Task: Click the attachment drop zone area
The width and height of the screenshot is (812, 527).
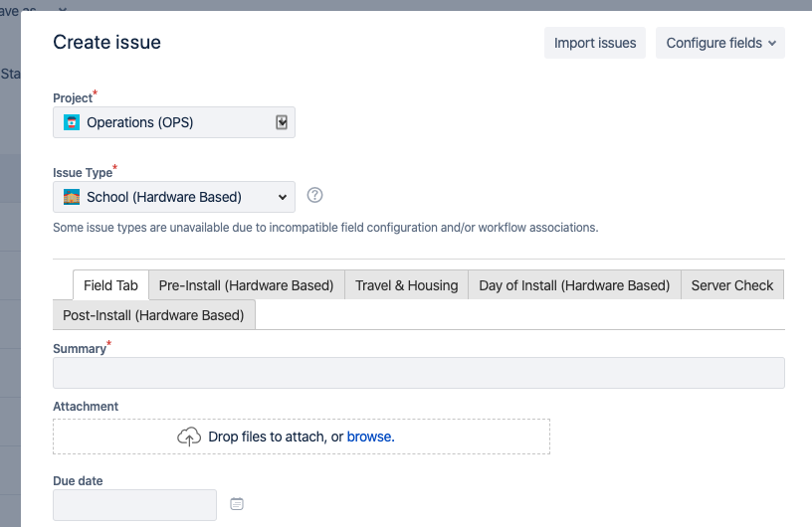Action: click(302, 437)
